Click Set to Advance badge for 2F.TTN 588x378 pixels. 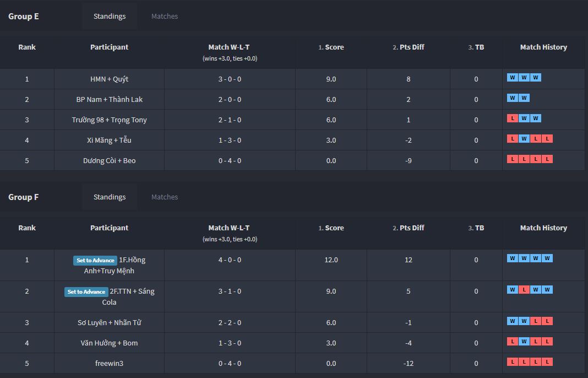point(86,291)
